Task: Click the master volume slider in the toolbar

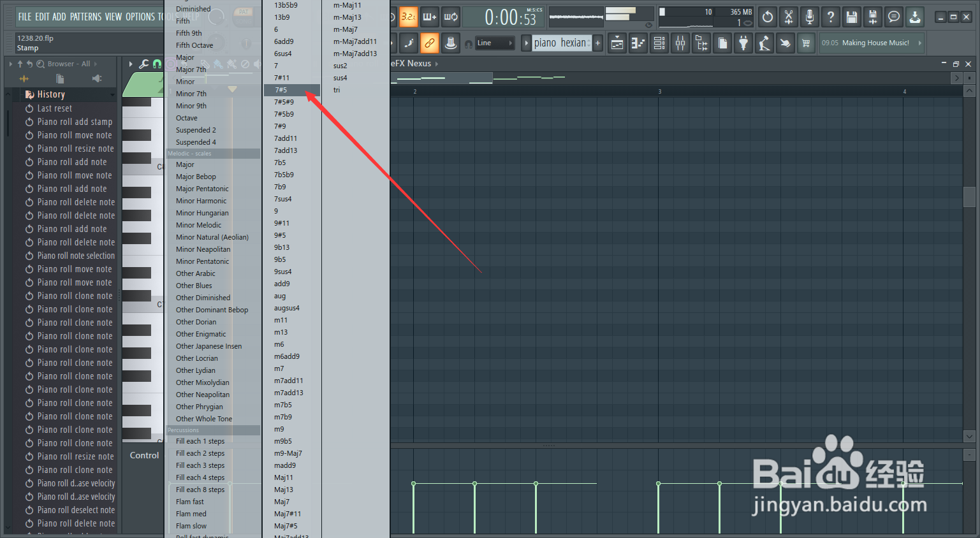Action: coord(621,10)
